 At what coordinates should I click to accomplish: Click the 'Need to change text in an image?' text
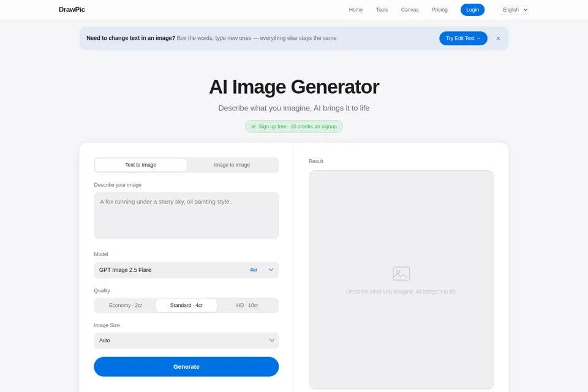(x=130, y=38)
